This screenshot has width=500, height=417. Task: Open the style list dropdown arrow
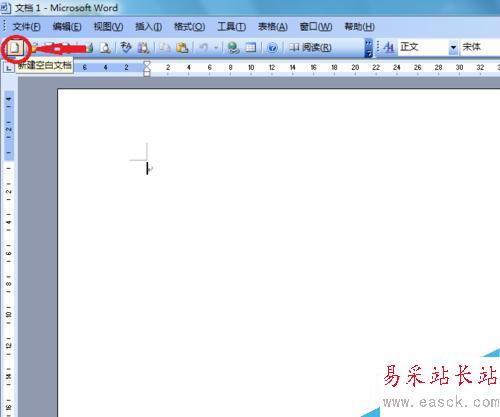(453, 48)
